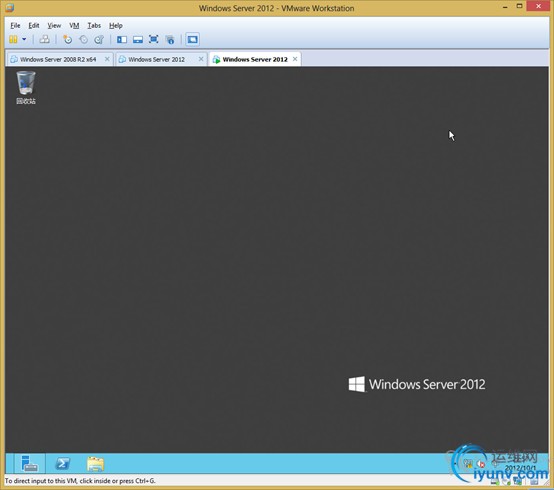Viewport: 554px width, 490px height.
Task: Toggle the library sidebar view
Action: coord(122,39)
